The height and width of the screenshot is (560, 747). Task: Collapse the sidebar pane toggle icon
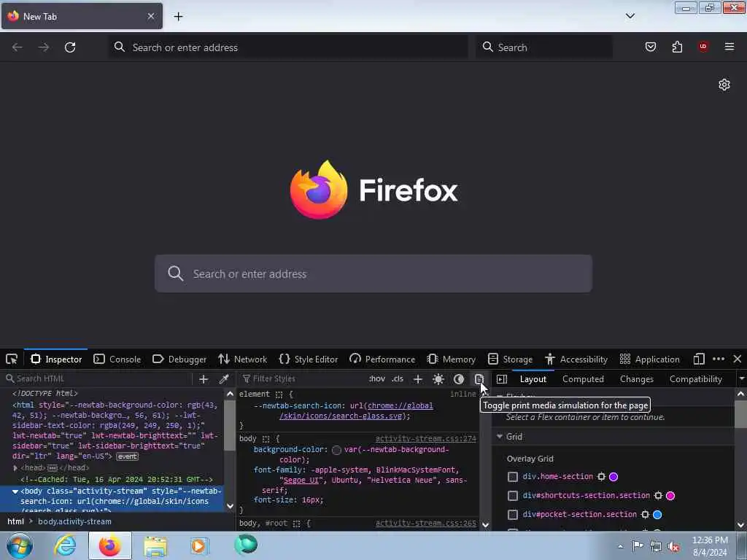(502, 379)
